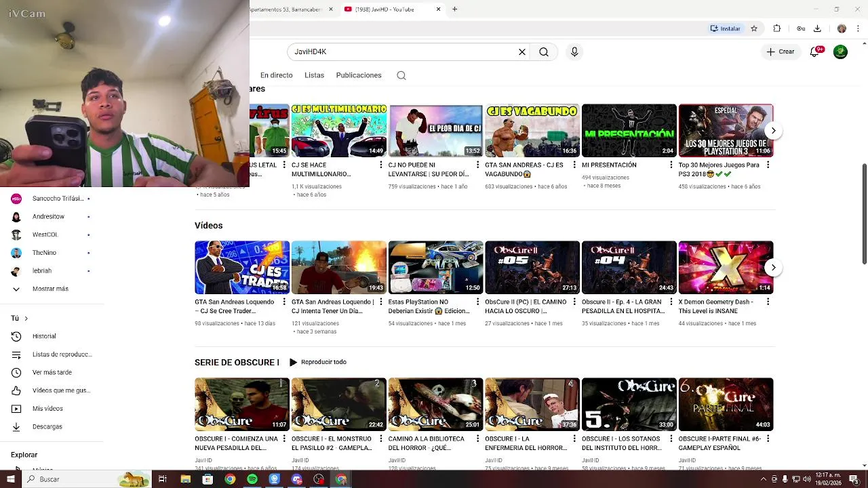The height and width of the screenshot is (488, 868).
Task: Open options for MI PRESENTACIÓN video
Action: [x=671, y=165]
